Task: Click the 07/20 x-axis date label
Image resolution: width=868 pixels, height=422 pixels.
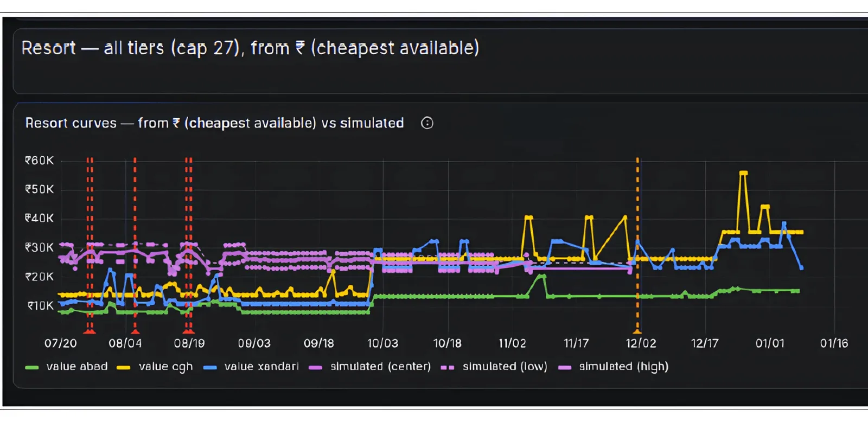Action: coord(61,343)
